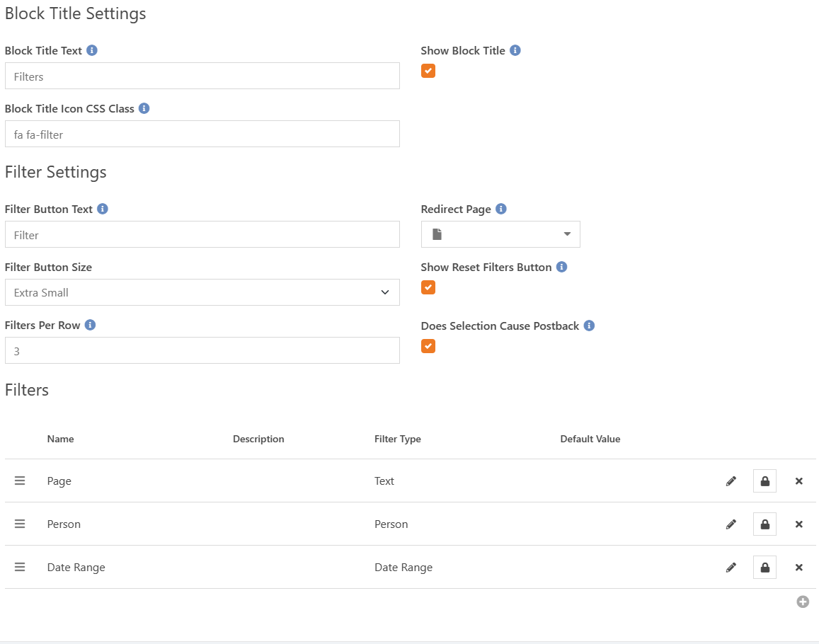This screenshot has height=644, width=819.
Task: Click info icon beside Does Selection Cause Postback
Action: pos(589,326)
